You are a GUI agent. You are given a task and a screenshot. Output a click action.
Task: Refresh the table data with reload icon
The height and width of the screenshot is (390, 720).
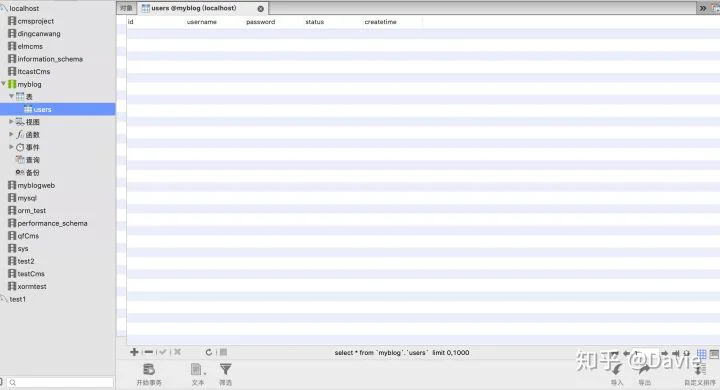(208, 352)
